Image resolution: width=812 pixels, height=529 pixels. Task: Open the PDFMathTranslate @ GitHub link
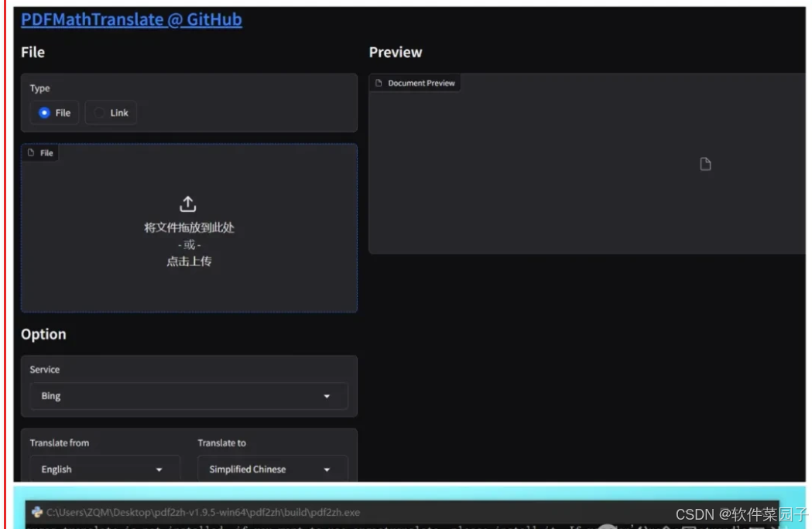131,19
